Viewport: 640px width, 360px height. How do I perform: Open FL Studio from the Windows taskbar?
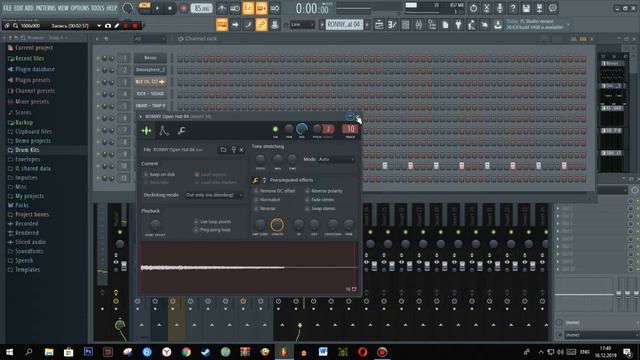[284, 352]
